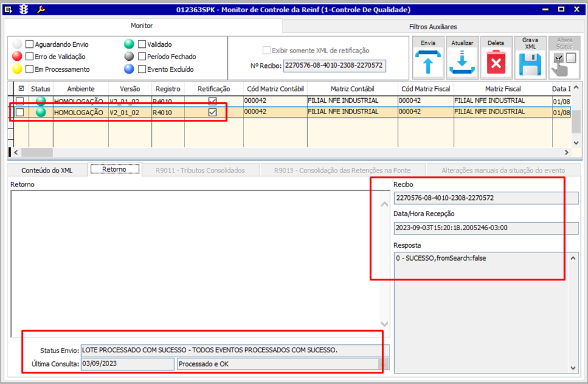
Task: Click the Cód Matriz Contábil column header
Action: tap(275, 89)
